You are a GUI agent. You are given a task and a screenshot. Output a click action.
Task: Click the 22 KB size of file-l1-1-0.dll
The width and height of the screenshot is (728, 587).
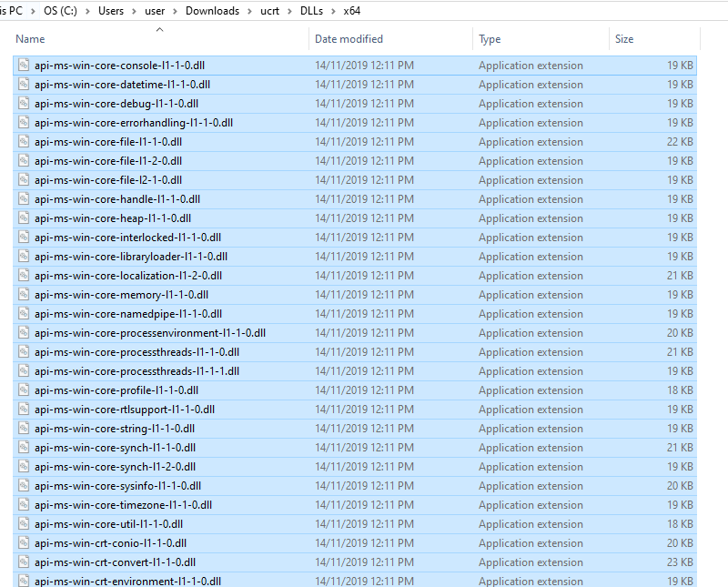pyautogui.click(x=680, y=142)
